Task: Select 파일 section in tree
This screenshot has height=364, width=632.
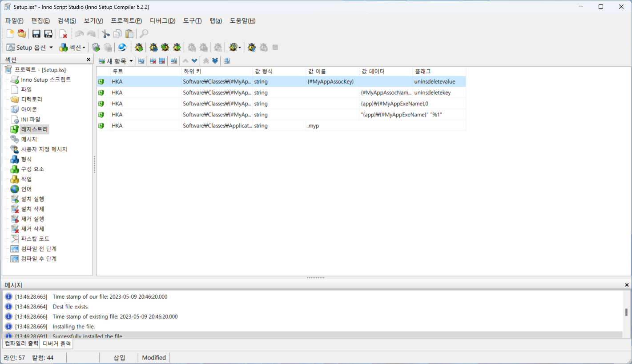Action: pos(26,89)
